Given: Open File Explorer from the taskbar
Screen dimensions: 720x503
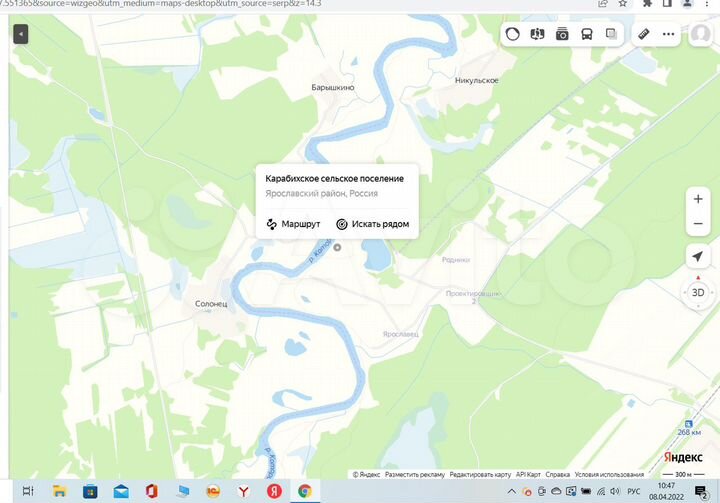Looking at the screenshot, I should pos(59,491).
